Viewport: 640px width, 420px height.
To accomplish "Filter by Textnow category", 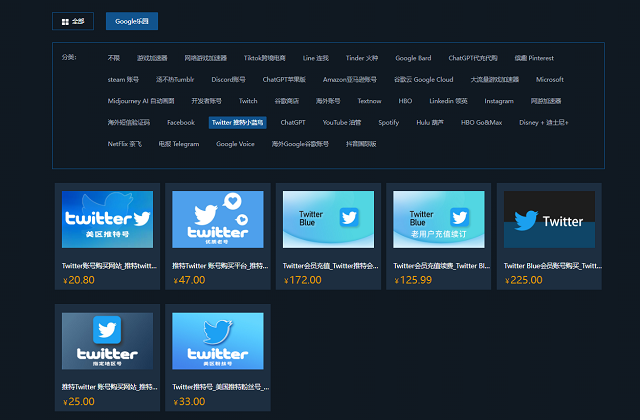I will 369,101.
